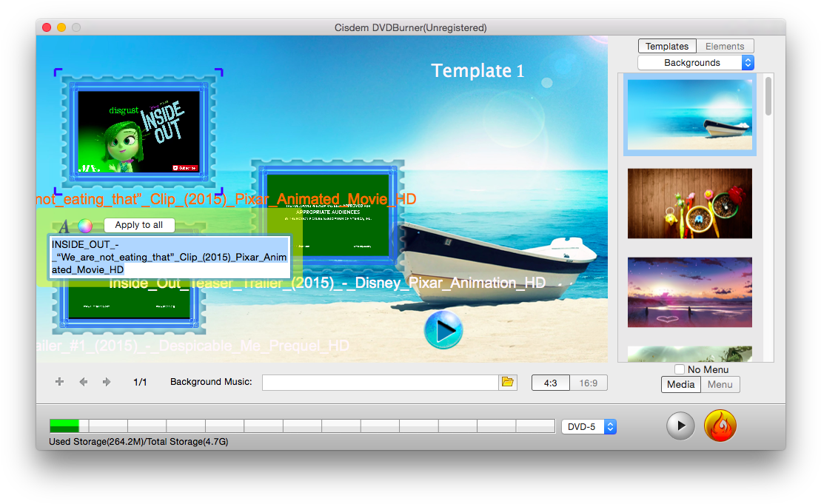The height and width of the screenshot is (504, 821).
Task: Select the purple sunset background thumbnail
Action: click(689, 292)
